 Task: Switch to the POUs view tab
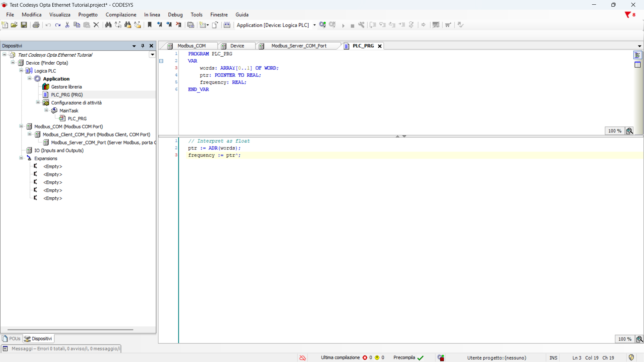click(12, 339)
